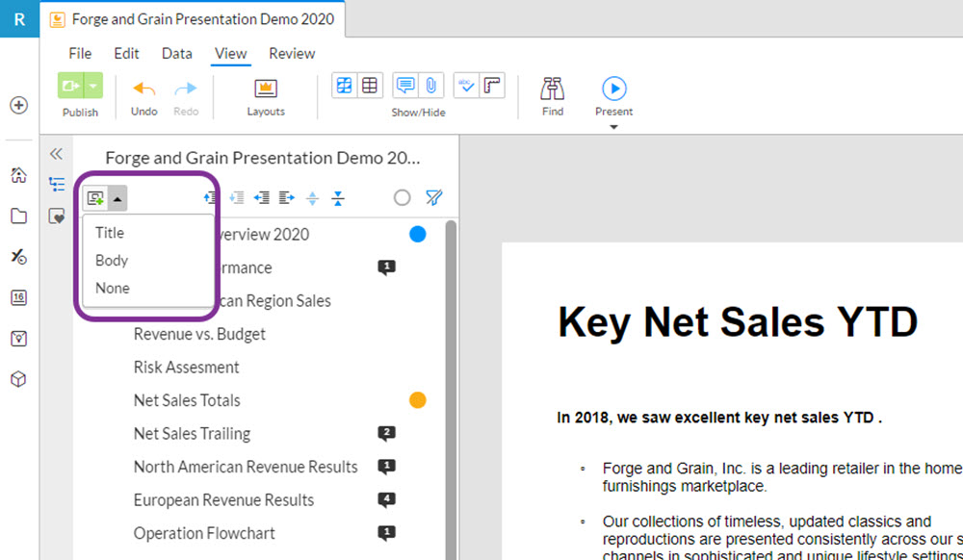963x560 pixels.
Task: Close the add slide dropdown arrow
Action: tap(117, 198)
